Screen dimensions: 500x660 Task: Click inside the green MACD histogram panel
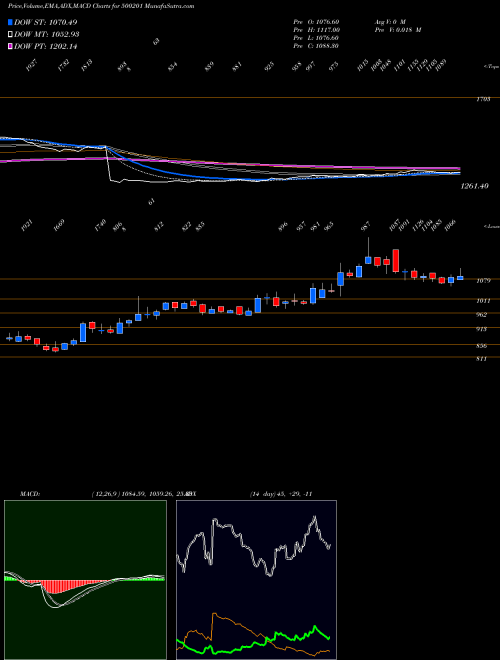85,580
